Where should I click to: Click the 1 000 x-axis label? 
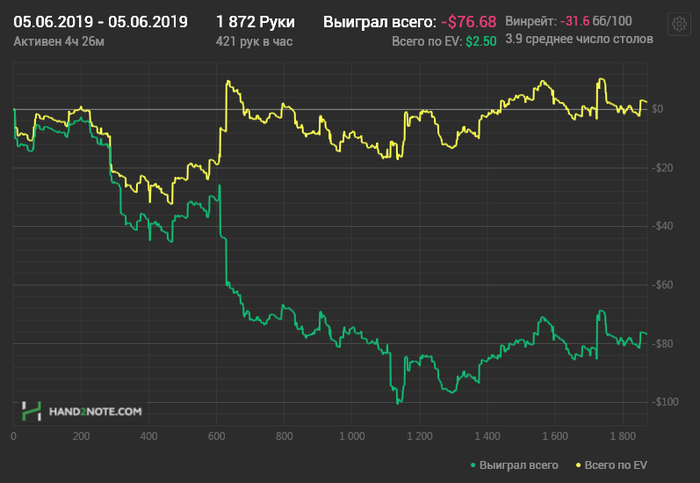coord(352,436)
